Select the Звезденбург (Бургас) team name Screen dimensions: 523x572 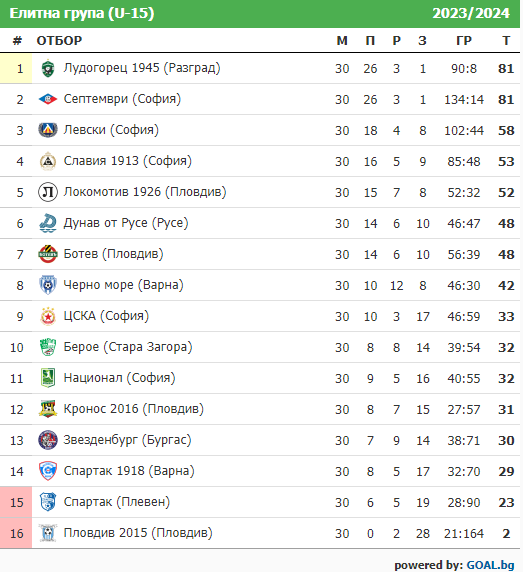(x=127, y=440)
